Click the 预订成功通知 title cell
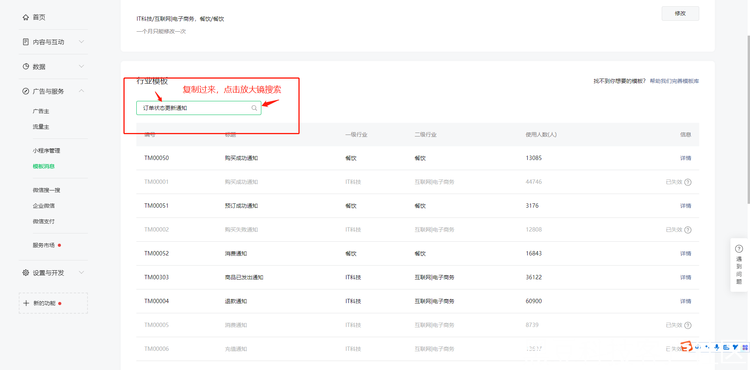Viewport: 750px width, 370px height. [x=242, y=206]
